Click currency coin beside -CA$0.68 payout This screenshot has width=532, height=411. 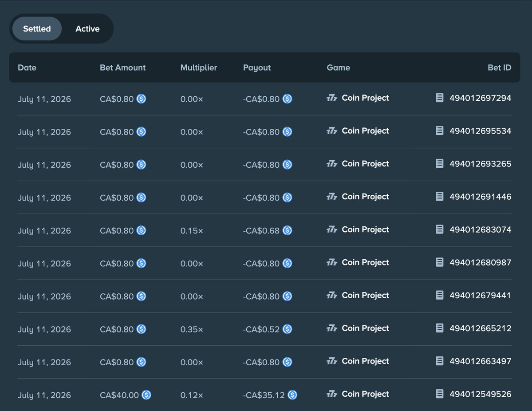(x=288, y=230)
